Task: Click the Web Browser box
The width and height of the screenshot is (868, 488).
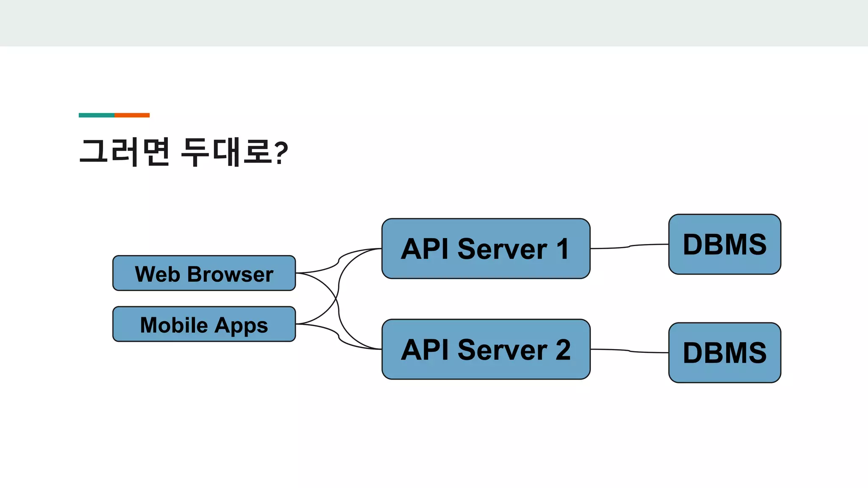Action: click(204, 273)
